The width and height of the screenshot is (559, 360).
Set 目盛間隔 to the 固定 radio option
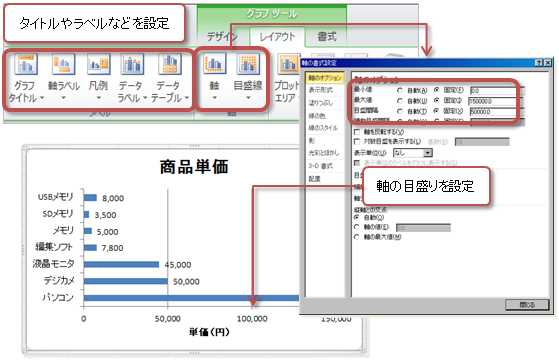pyautogui.click(x=437, y=111)
